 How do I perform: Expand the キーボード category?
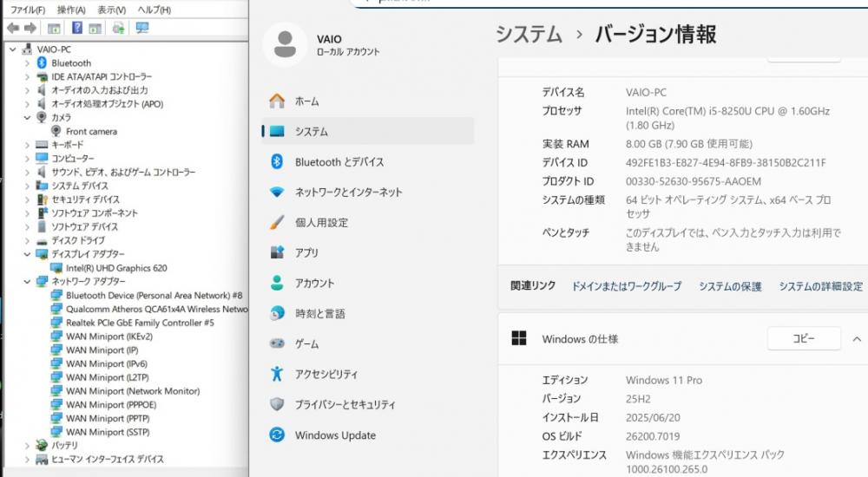27,145
